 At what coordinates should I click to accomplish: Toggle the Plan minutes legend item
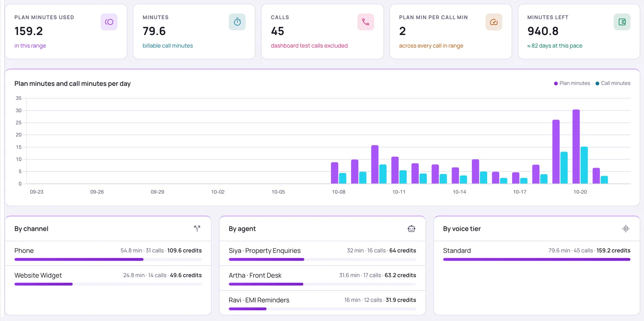(x=572, y=83)
